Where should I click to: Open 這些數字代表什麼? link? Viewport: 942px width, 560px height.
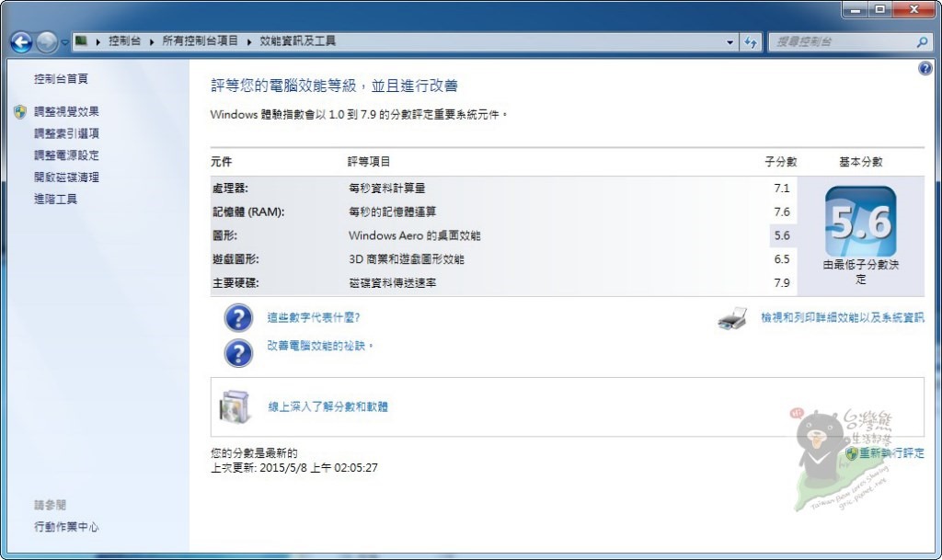[x=313, y=317]
